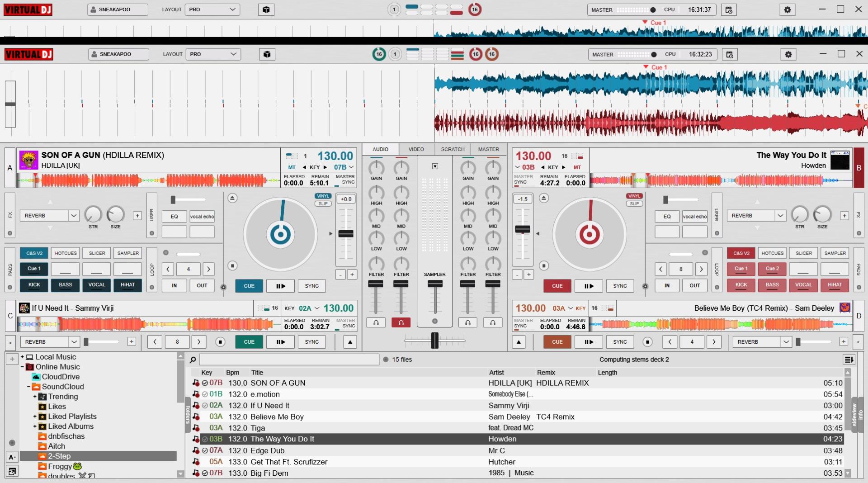Click the SAMPLER volume fader
The image size is (868, 483).
pyautogui.click(x=435, y=284)
